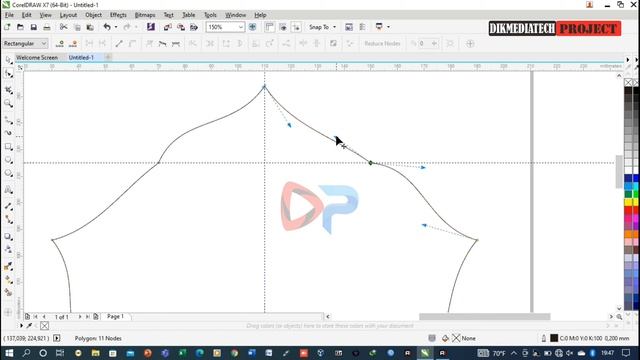Viewport: 640px width, 360px height.
Task: Select the Connector tool in the toolbox
Action: tap(9, 220)
